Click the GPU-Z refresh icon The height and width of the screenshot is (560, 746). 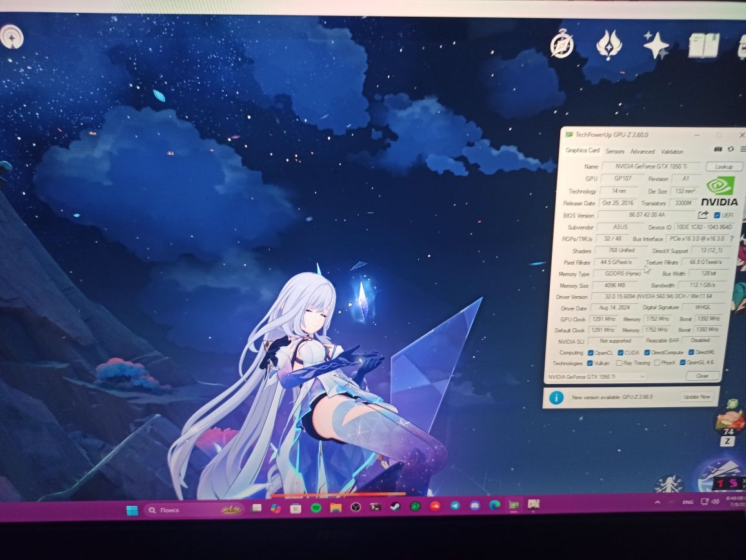(x=731, y=150)
